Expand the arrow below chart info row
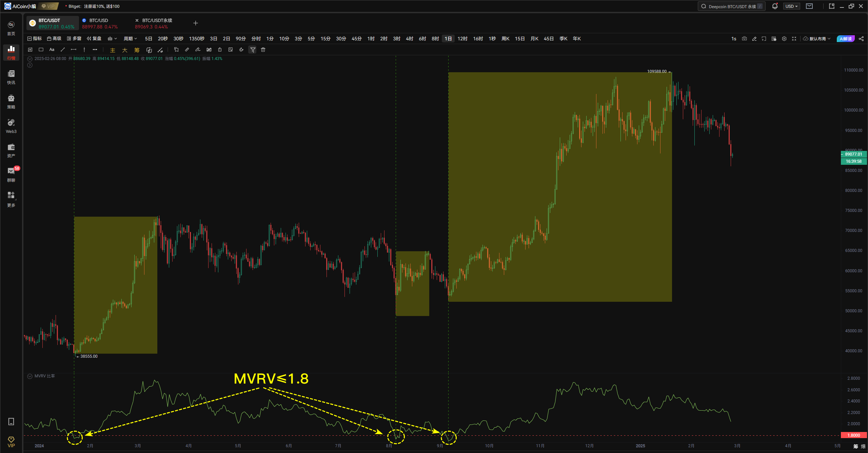 coord(30,65)
